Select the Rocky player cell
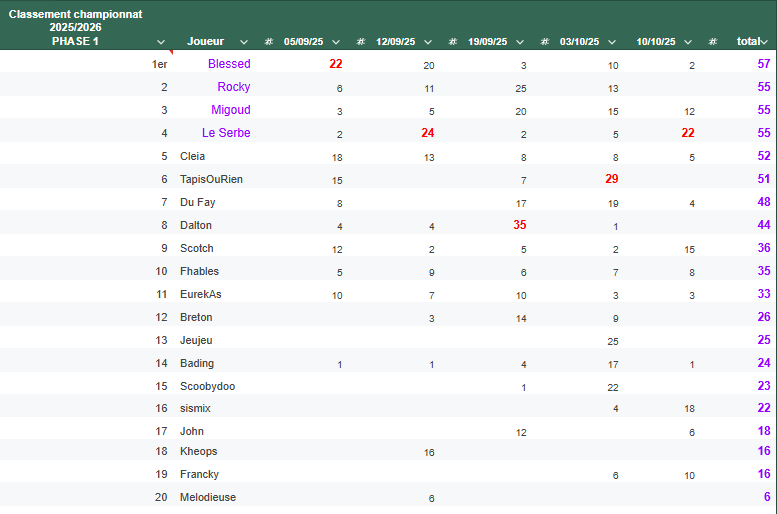This screenshot has width=777, height=514. point(233,87)
